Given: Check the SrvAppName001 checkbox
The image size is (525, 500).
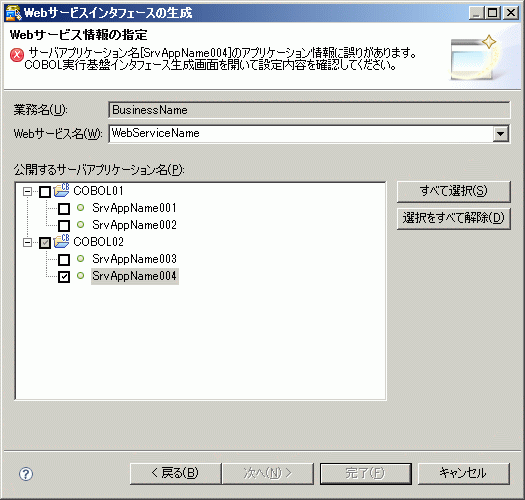Looking at the screenshot, I should coord(64,209).
